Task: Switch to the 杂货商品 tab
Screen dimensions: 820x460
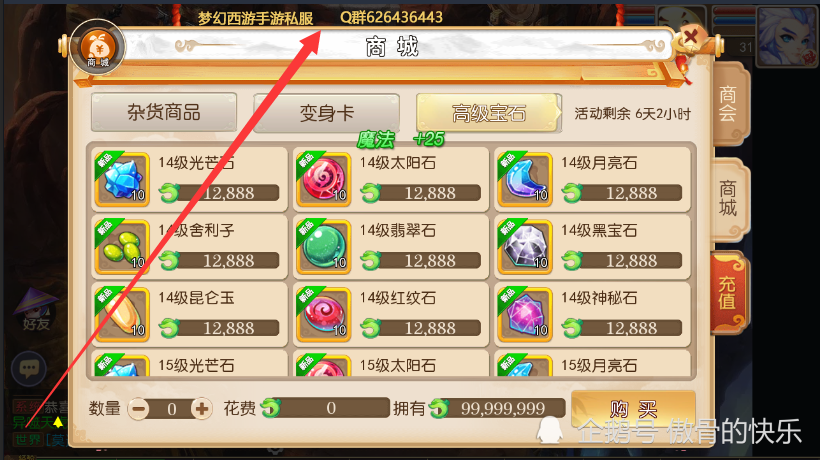Action: (164, 112)
